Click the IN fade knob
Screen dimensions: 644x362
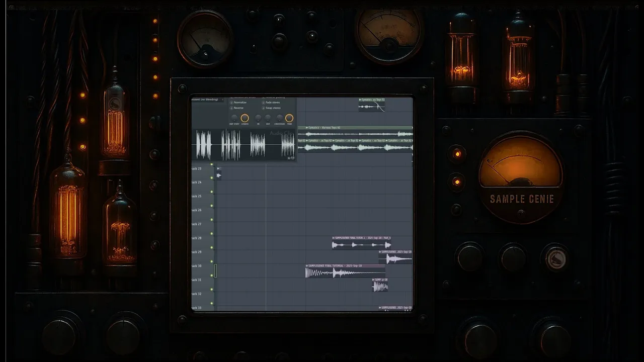point(258,118)
